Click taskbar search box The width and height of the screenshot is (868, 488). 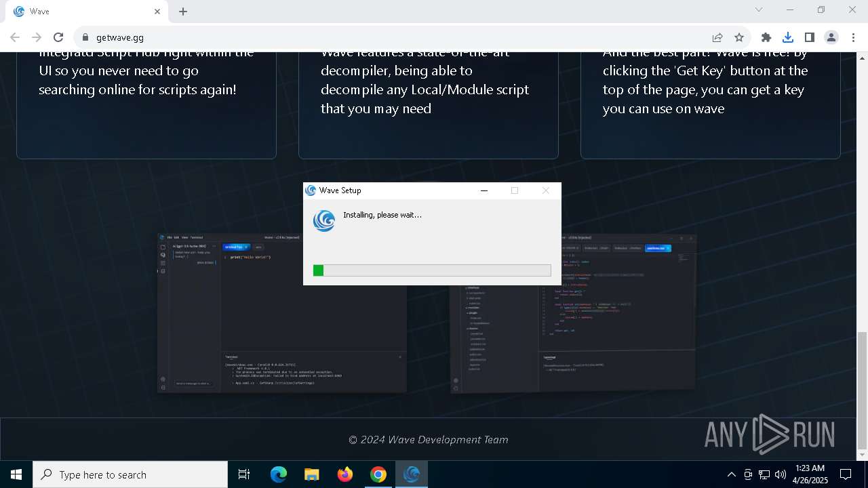click(130, 474)
